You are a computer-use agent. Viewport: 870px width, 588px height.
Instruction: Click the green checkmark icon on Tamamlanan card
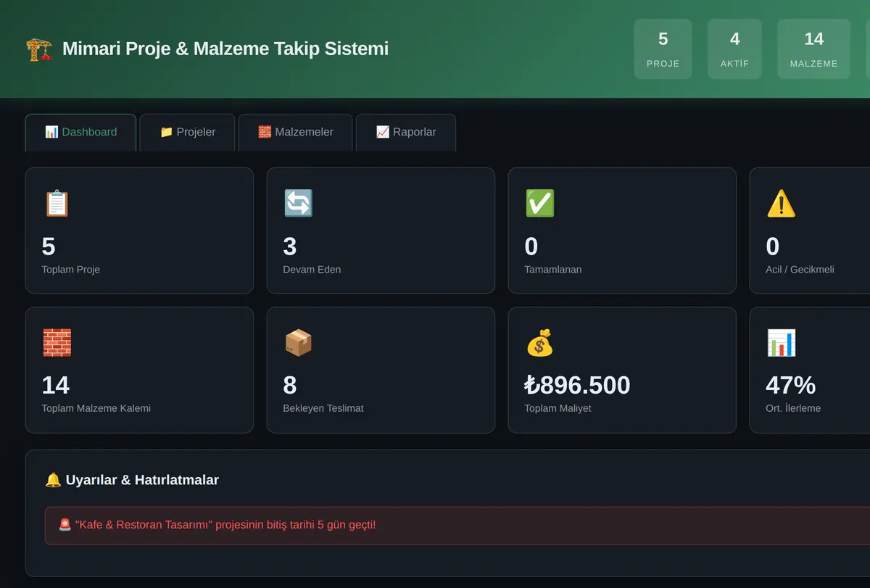point(539,204)
